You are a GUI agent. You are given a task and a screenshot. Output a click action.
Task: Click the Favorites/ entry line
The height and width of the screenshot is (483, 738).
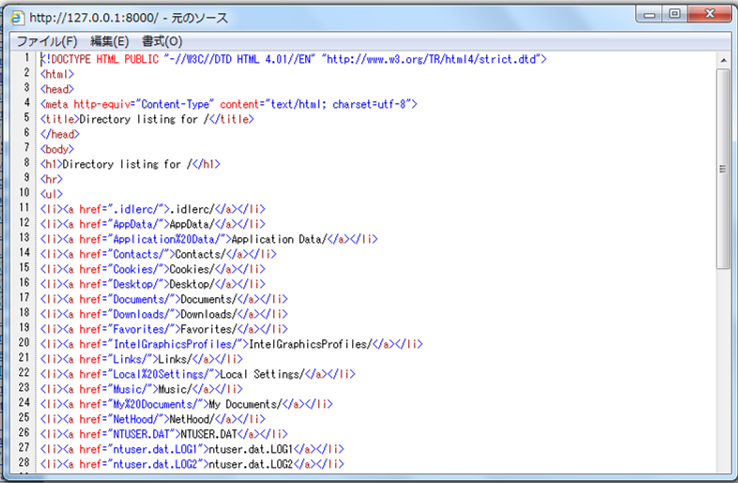(164, 330)
